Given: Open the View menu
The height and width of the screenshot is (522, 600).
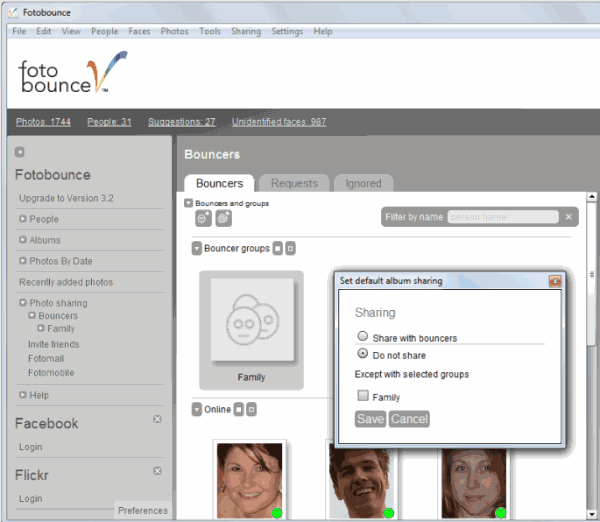Looking at the screenshot, I should (x=71, y=31).
